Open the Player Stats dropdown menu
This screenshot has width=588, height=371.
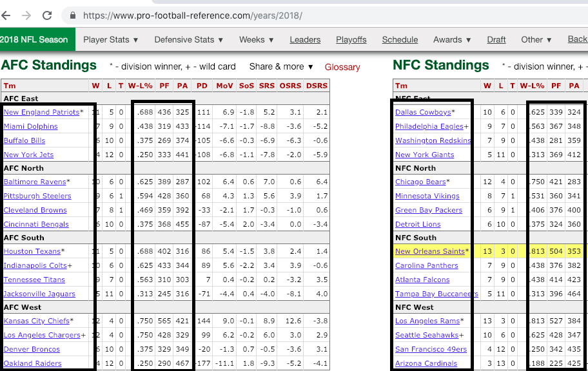click(111, 40)
